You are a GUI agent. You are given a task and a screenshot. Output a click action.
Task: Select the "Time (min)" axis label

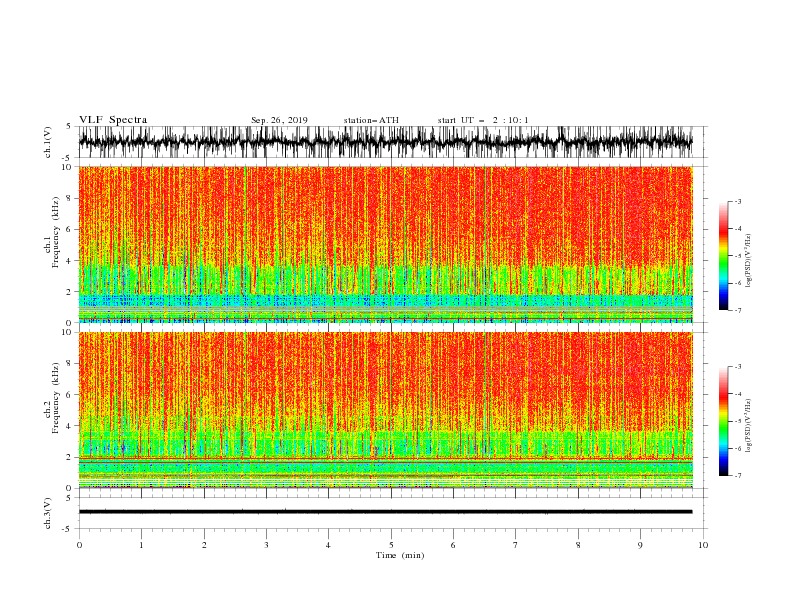400,555
